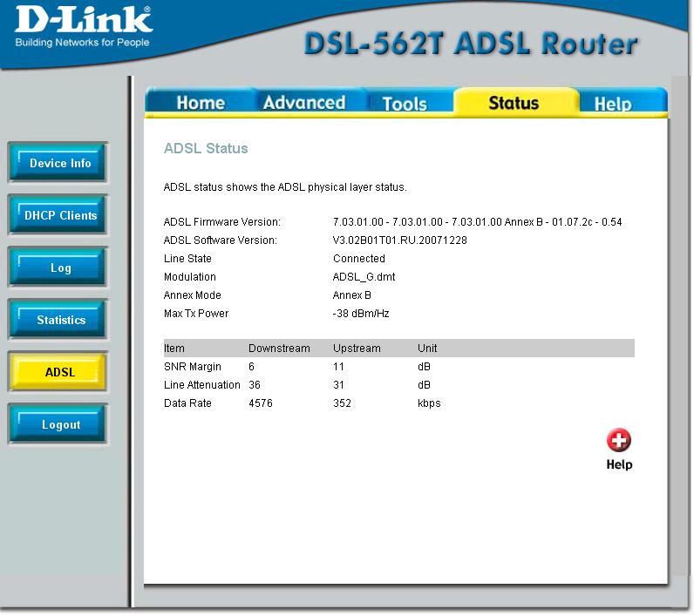
Task: Click the Logout button
Action: (58, 424)
